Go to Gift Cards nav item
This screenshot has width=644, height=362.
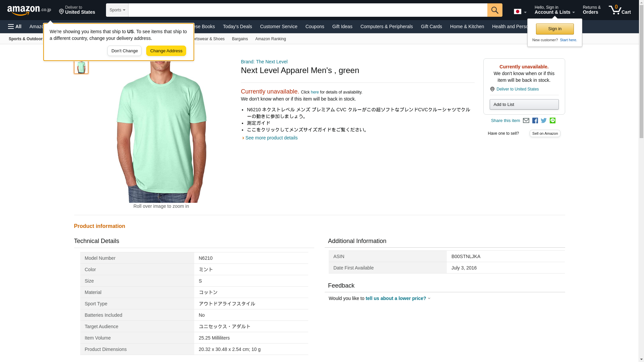click(x=431, y=26)
